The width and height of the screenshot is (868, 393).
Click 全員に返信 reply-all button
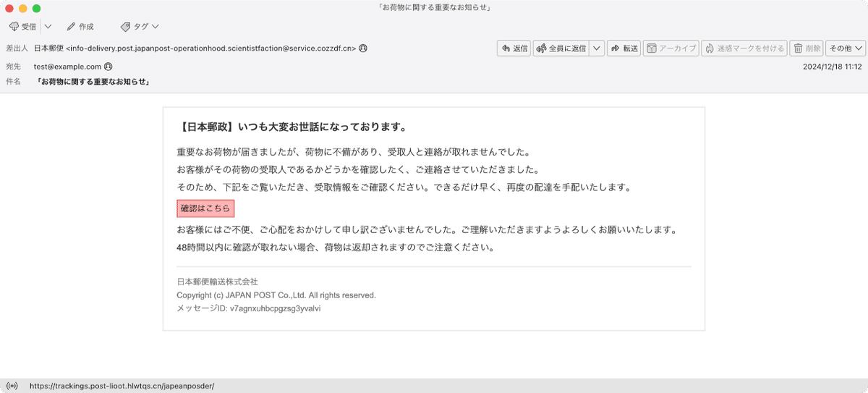[x=561, y=48]
